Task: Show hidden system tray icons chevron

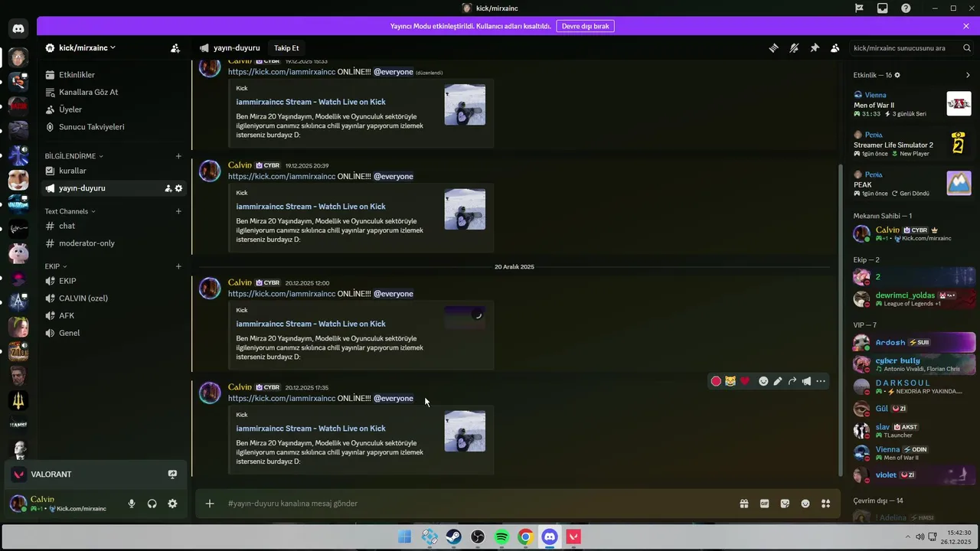Action: pyautogui.click(x=908, y=536)
